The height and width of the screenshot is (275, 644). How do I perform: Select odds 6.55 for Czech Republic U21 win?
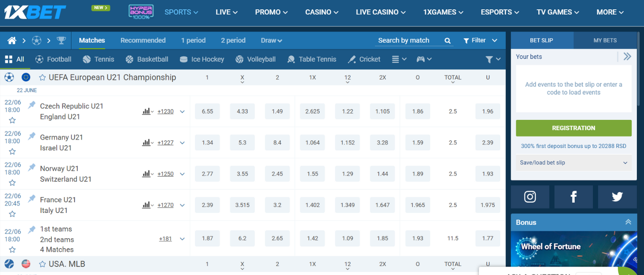click(207, 112)
